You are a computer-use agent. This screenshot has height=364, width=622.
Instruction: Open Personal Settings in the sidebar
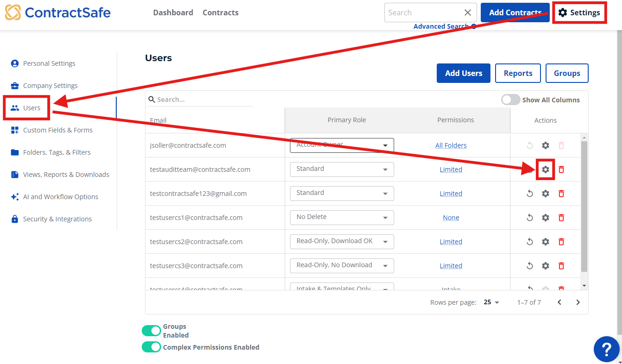coord(49,63)
